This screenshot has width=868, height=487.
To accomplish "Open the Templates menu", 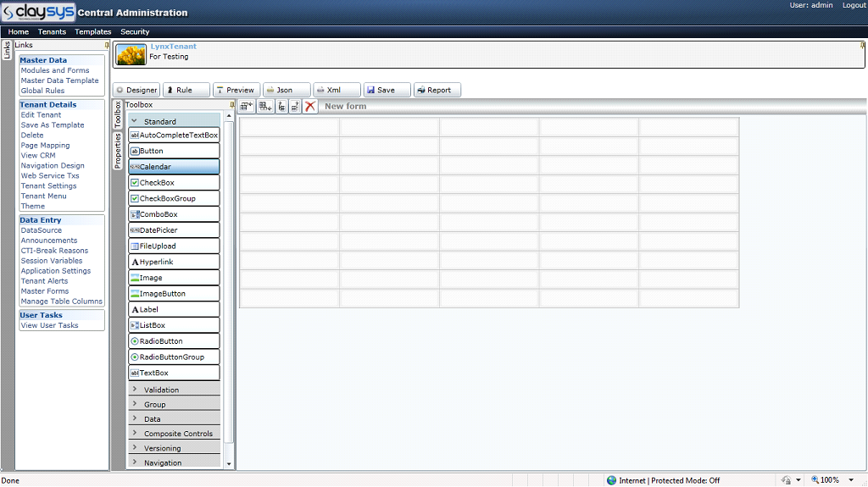I will point(93,31).
